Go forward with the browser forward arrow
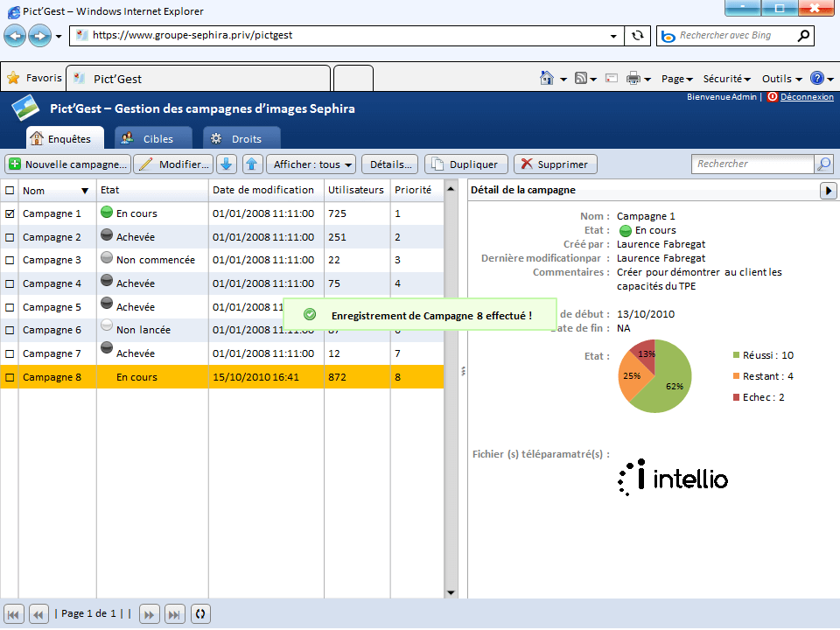 39,36
